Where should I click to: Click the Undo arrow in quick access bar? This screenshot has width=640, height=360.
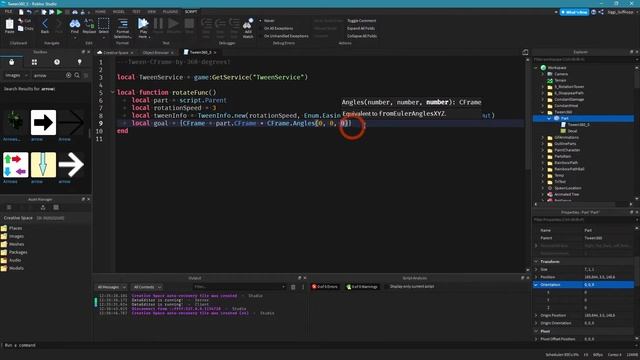point(29,12)
